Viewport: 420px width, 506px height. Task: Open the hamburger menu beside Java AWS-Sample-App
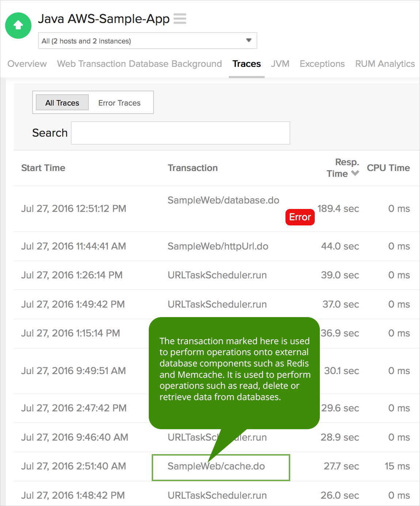point(180,18)
